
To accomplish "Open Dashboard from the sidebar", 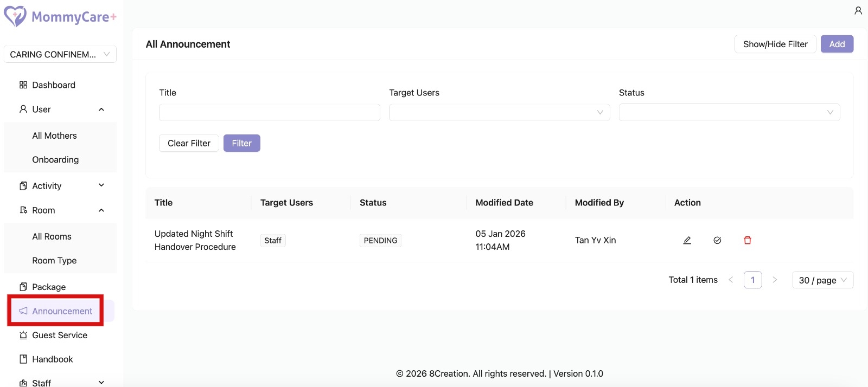I will pos(53,85).
